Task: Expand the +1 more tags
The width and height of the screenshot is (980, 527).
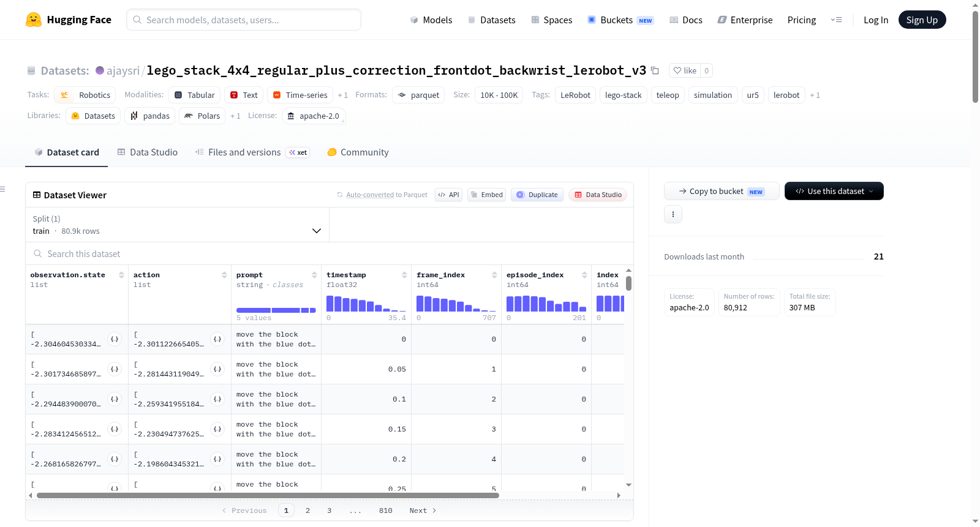Action: [815, 95]
